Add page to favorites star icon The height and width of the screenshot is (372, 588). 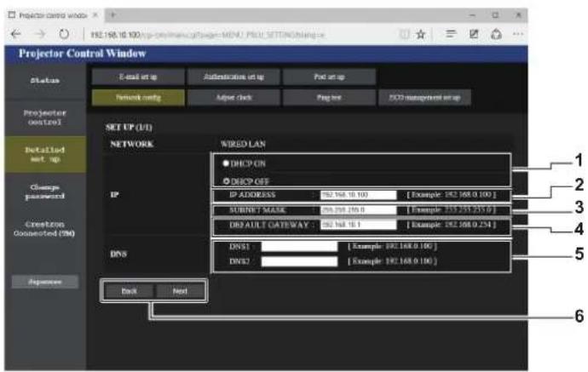[x=421, y=34]
